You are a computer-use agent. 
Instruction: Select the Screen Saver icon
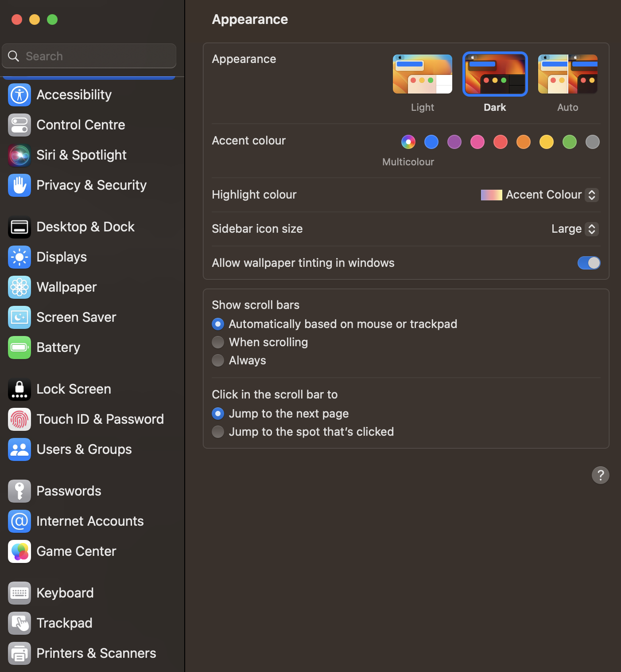19,317
